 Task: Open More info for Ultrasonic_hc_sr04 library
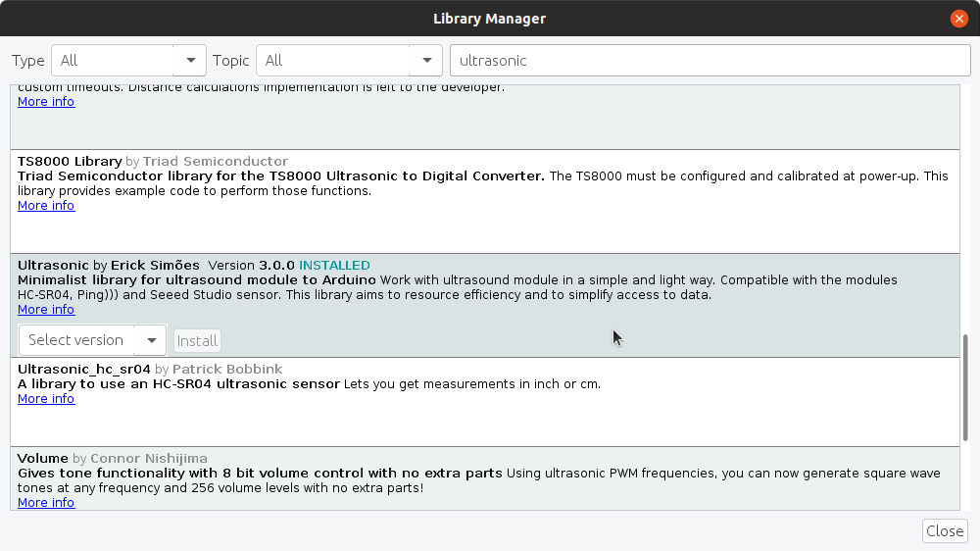pyautogui.click(x=46, y=399)
